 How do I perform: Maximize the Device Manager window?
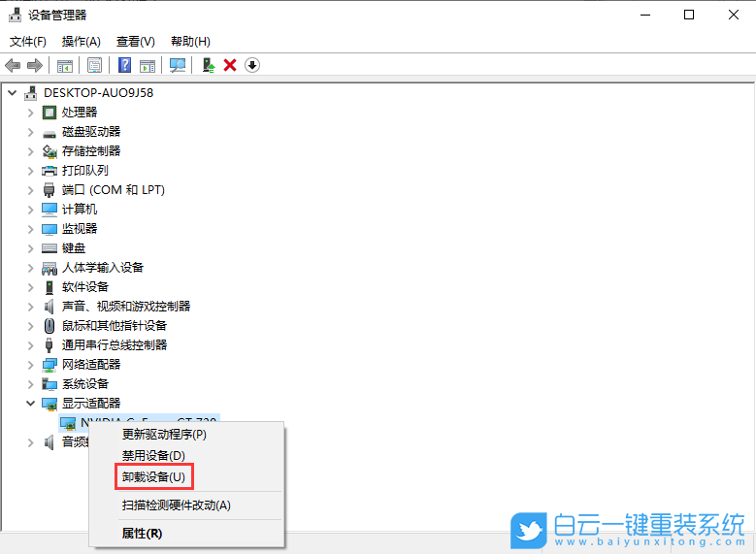tap(689, 15)
